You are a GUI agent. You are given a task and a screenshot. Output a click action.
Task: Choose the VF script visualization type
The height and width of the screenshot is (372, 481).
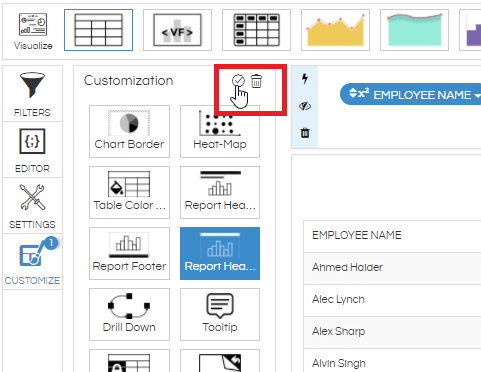(x=177, y=30)
